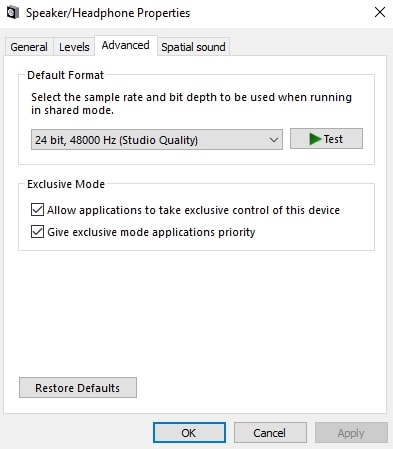The image size is (393, 449).
Task: Click the green play triangle icon
Action: (315, 139)
